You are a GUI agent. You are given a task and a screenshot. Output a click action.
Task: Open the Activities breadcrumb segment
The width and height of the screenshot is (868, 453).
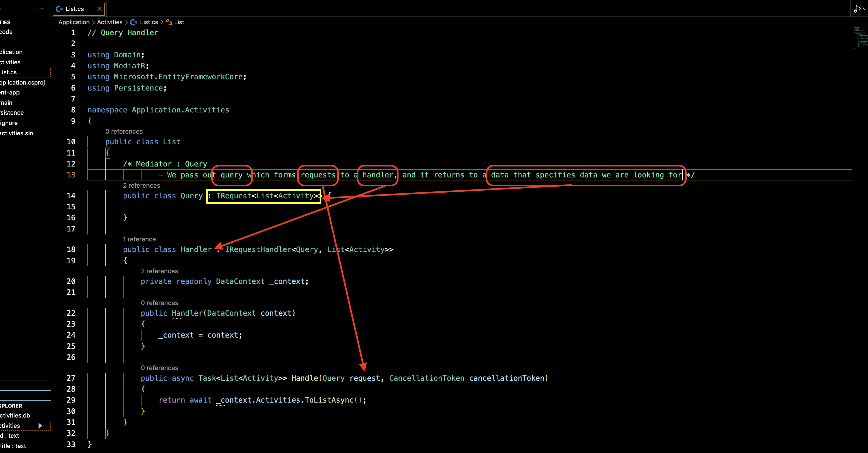click(109, 22)
